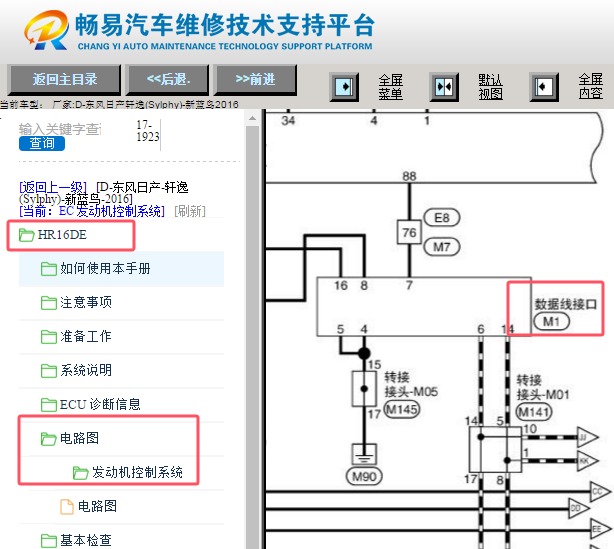Select the 全屏内容 label
The width and height of the screenshot is (614, 549).
tap(591, 86)
